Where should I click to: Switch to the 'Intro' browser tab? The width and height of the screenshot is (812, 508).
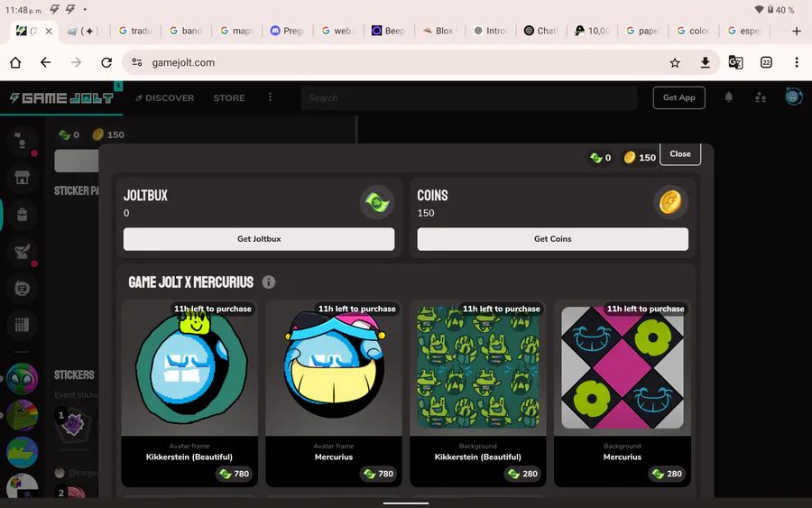491,31
